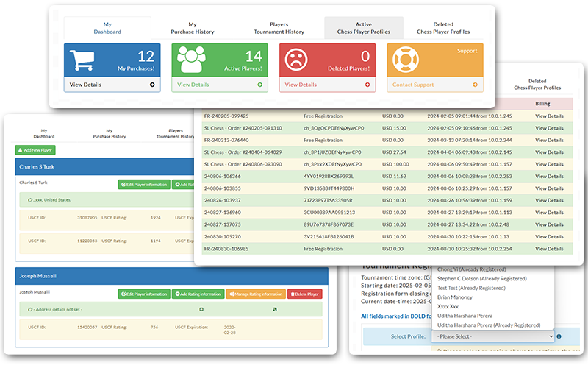Click the sad face Deleted Players icon
The height and width of the screenshot is (368, 588).
click(296, 60)
